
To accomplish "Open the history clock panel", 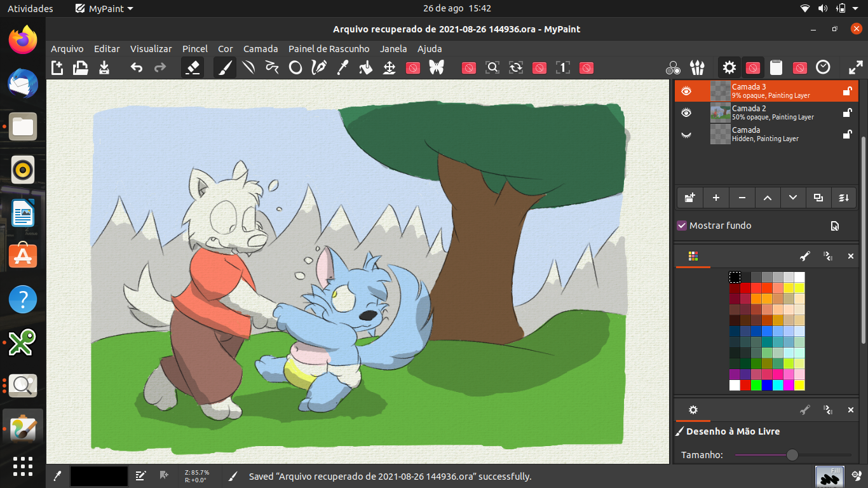I will click(823, 67).
